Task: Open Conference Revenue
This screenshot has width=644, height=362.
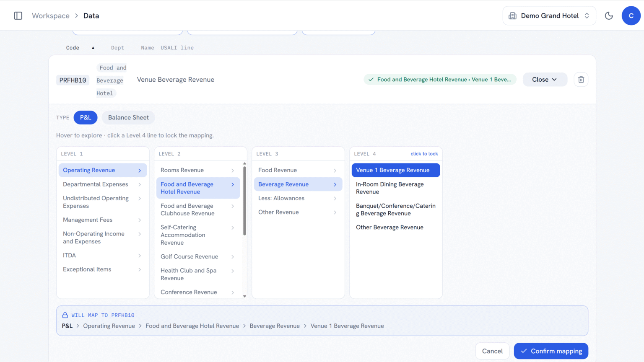Action: pos(198,292)
